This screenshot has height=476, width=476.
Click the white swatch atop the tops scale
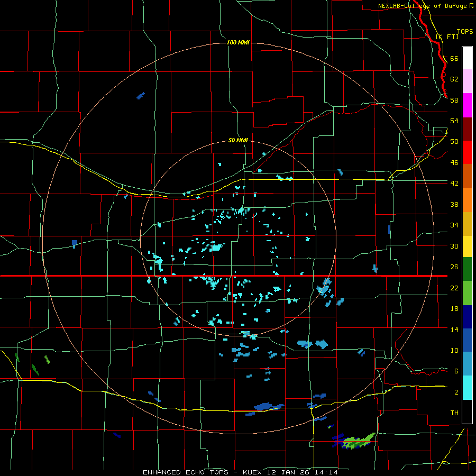click(467, 58)
